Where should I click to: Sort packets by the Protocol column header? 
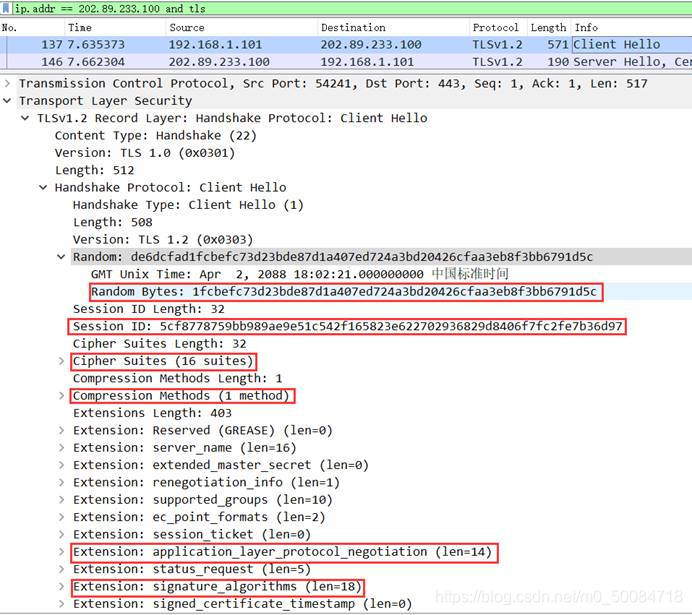(x=498, y=27)
